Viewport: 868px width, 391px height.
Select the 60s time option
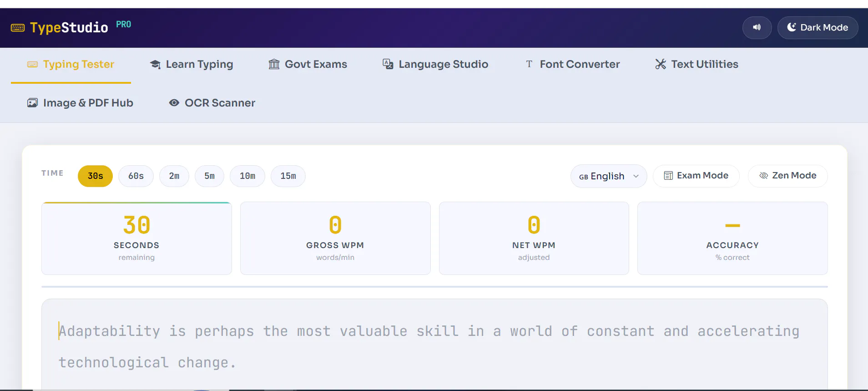coord(136,176)
